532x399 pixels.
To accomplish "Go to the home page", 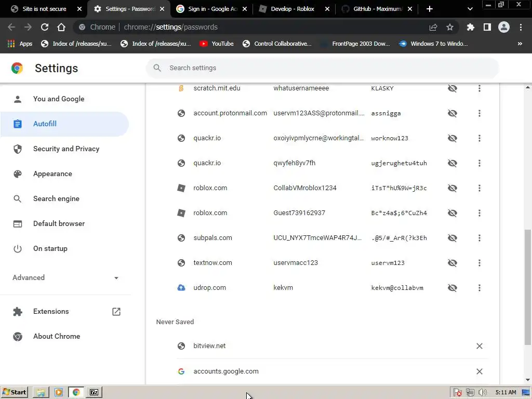I will click(x=61, y=27).
